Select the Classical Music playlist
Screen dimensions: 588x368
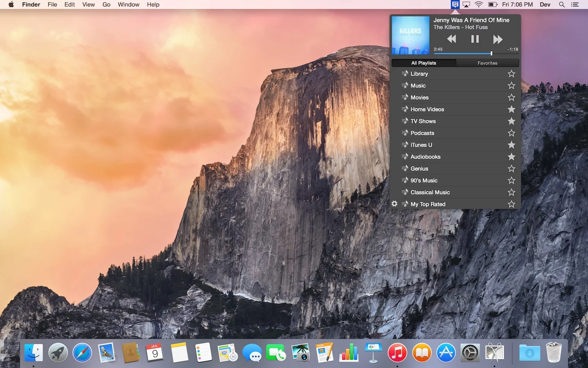pyautogui.click(x=455, y=192)
